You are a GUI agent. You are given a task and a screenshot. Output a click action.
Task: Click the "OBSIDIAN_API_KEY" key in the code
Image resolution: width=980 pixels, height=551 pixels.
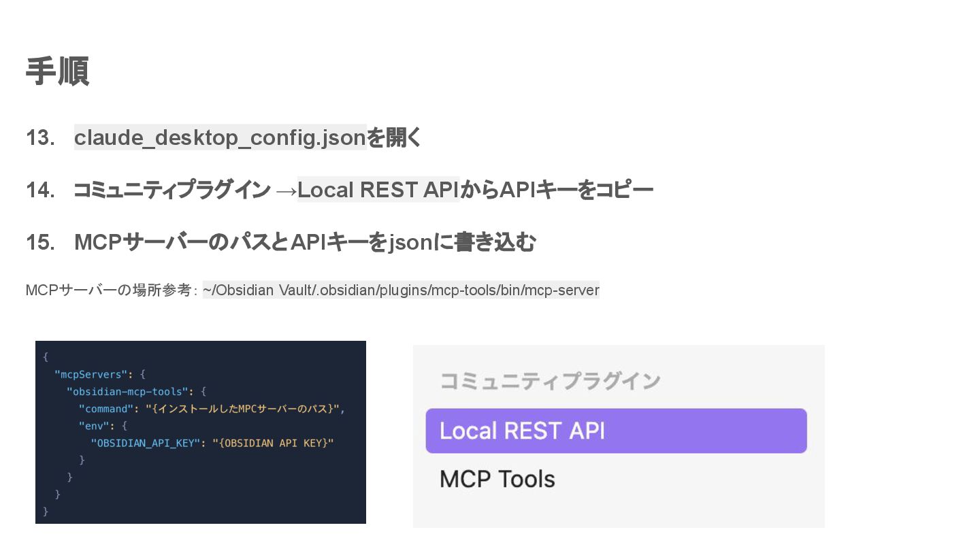coord(146,443)
